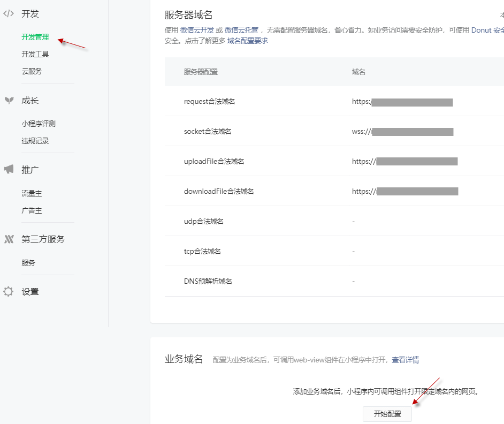Click the third-party services icon beside 第三方服务
504x424 pixels.
click(9, 239)
